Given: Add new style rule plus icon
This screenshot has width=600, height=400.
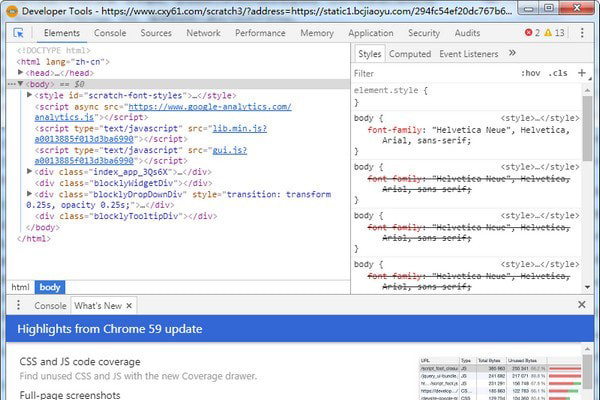Looking at the screenshot, I should 582,73.
